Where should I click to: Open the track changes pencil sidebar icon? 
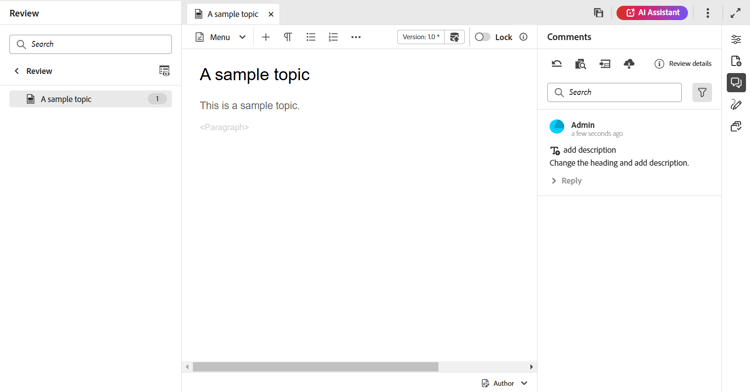click(x=736, y=104)
